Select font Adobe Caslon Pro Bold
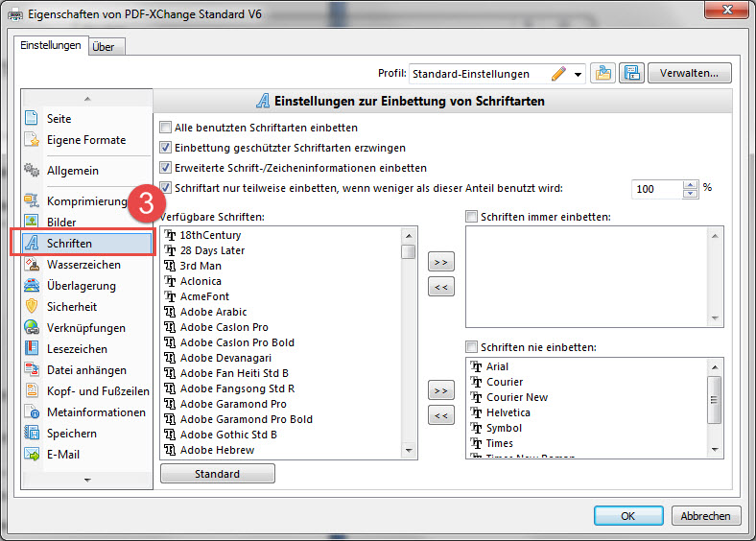This screenshot has height=541, width=756. click(237, 342)
